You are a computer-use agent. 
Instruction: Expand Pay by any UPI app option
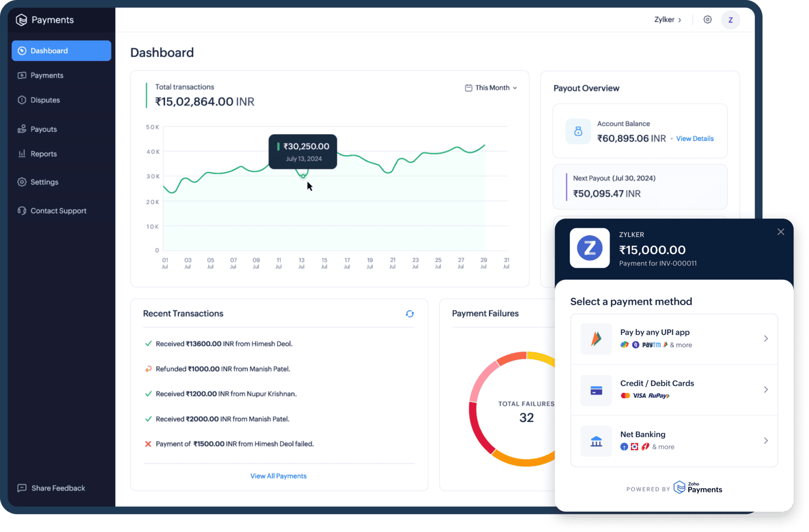[x=766, y=338]
